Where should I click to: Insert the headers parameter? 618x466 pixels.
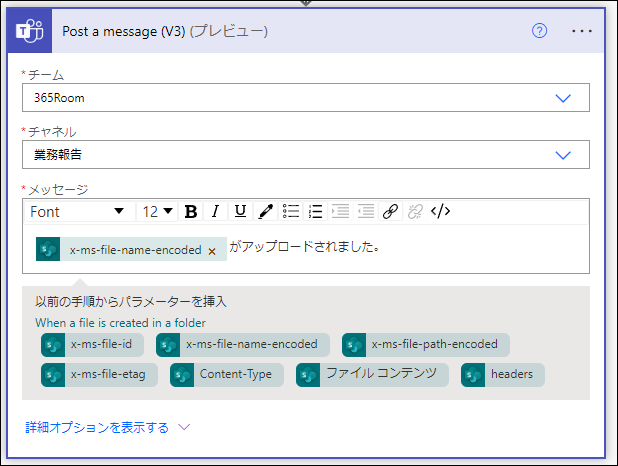[x=503, y=375]
